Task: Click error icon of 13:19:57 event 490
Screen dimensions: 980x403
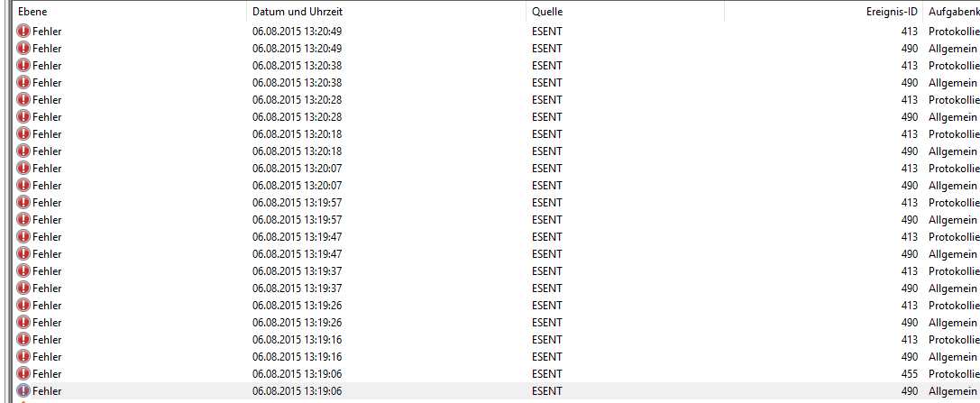Action: pos(23,219)
